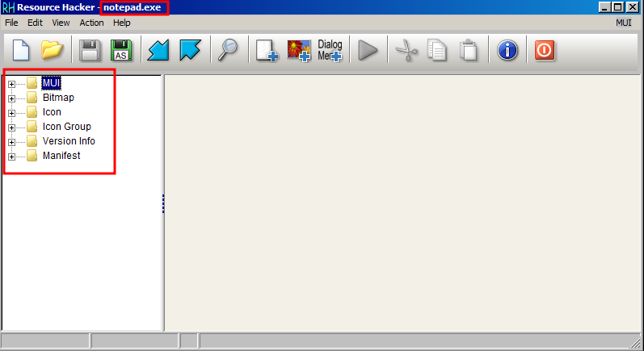Open the Action menu
Screen dimensions: 644x351
point(91,23)
